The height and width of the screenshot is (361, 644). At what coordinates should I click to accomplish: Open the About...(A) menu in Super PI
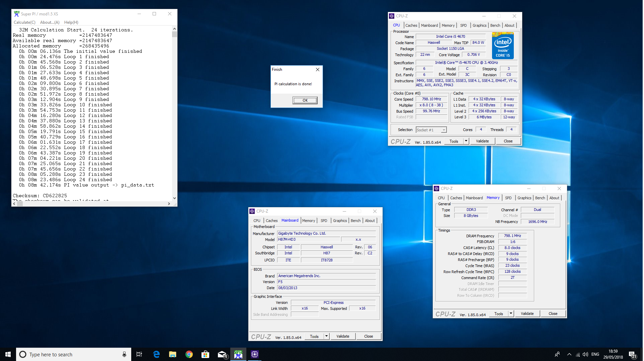[50, 22]
